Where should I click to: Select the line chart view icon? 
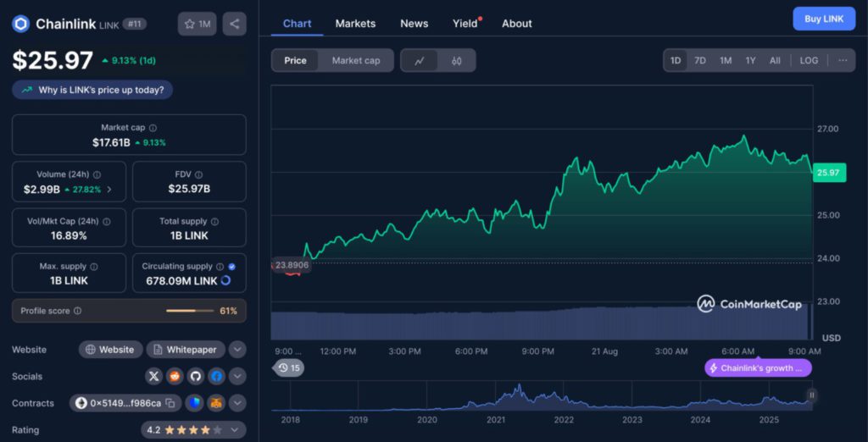(419, 60)
